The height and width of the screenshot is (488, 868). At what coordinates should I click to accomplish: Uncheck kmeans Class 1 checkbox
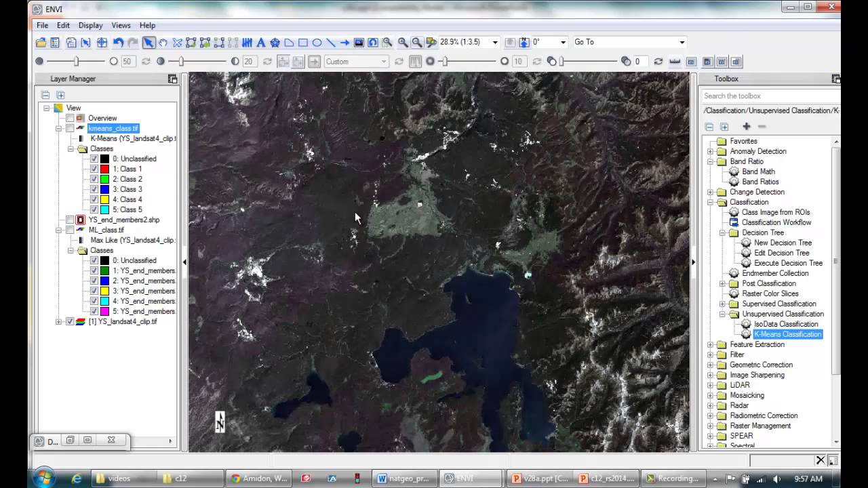[x=94, y=169]
